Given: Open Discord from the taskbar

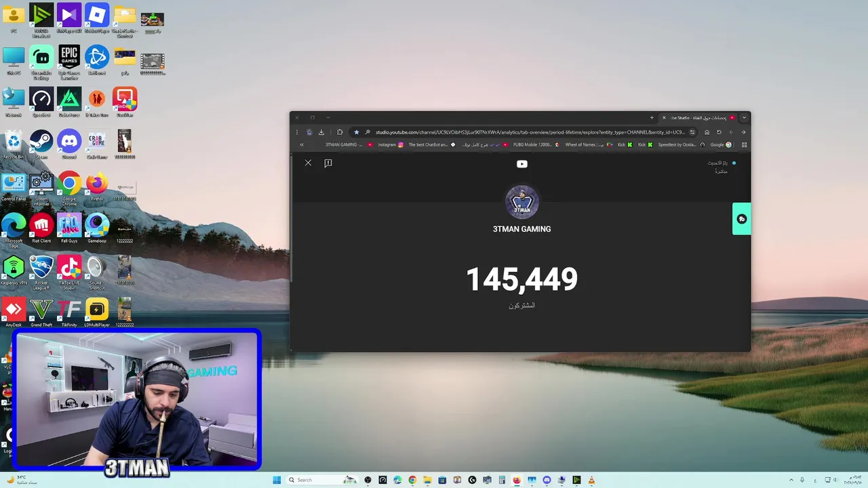Looking at the screenshot, I should pyautogui.click(x=547, y=480).
